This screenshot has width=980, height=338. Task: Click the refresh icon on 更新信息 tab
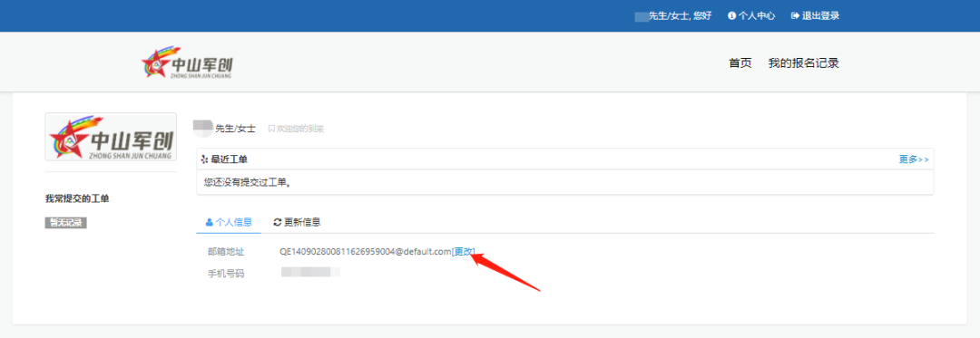[278, 222]
